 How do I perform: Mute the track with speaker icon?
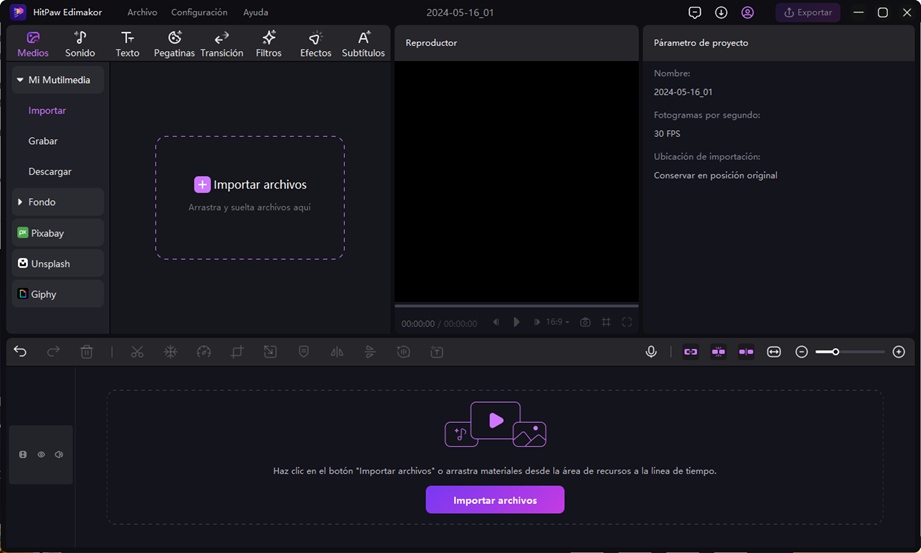(x=59, y=454)
